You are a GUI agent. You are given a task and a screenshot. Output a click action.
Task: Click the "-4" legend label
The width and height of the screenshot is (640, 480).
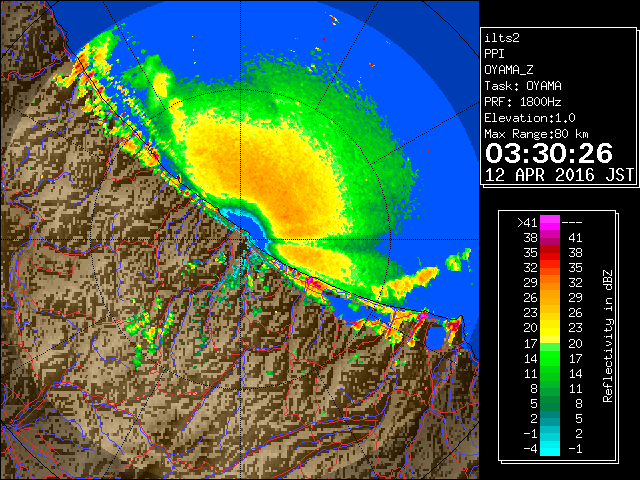point(530,449)
